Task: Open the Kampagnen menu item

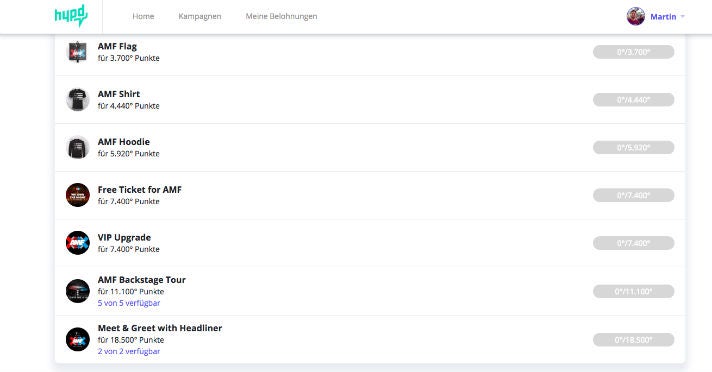Action: point(200,16)
